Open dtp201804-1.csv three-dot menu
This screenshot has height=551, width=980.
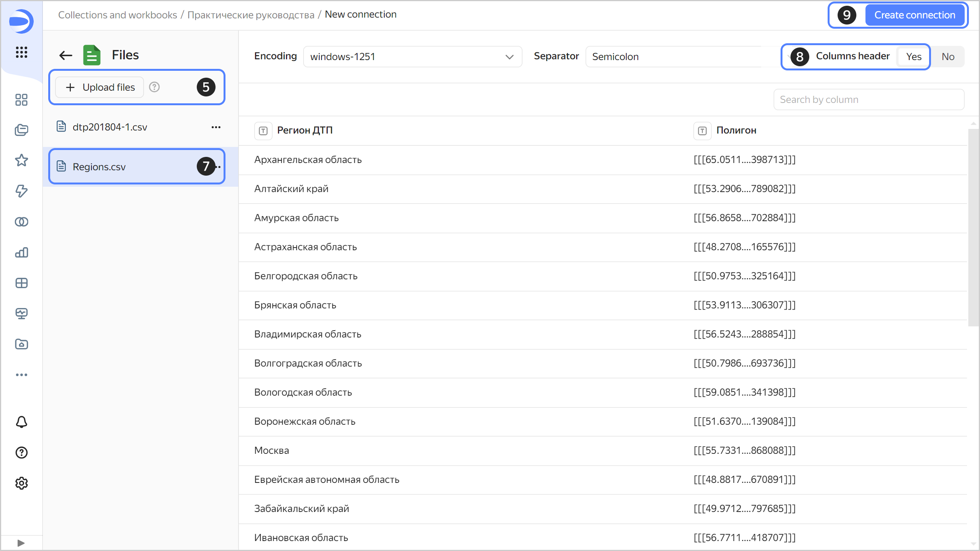(x=216, y=127)
